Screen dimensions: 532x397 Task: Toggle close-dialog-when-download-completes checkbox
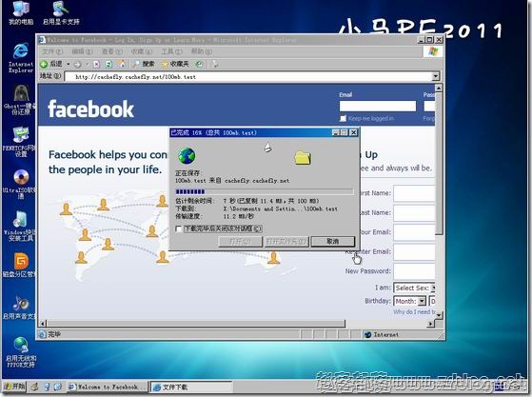[179, 228]
